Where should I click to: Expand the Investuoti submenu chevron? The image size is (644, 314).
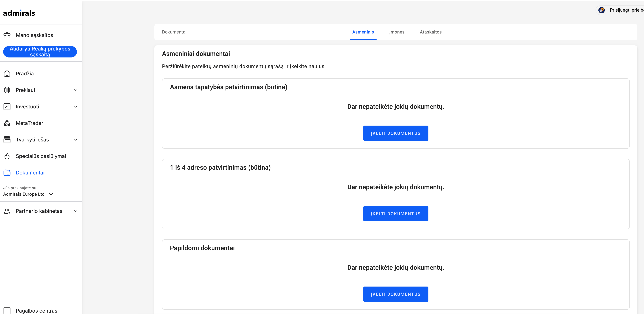pos(75,107)
